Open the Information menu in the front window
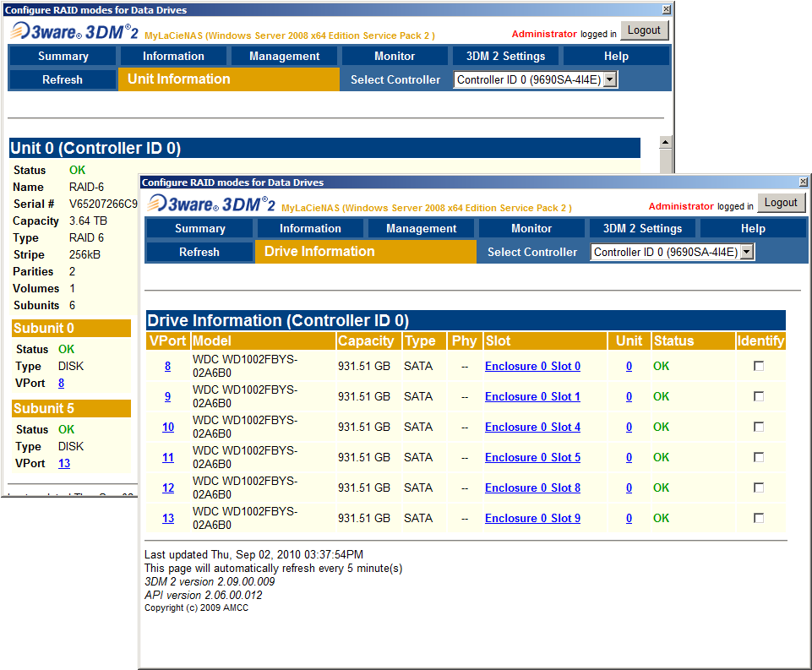 (x=310, y=228)
